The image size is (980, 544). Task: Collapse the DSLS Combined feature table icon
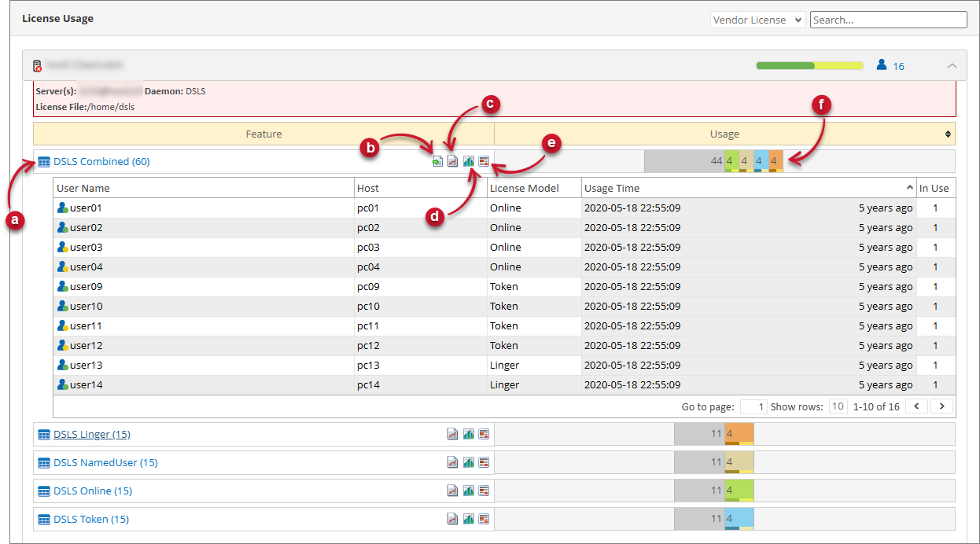[x=44, y=162]
